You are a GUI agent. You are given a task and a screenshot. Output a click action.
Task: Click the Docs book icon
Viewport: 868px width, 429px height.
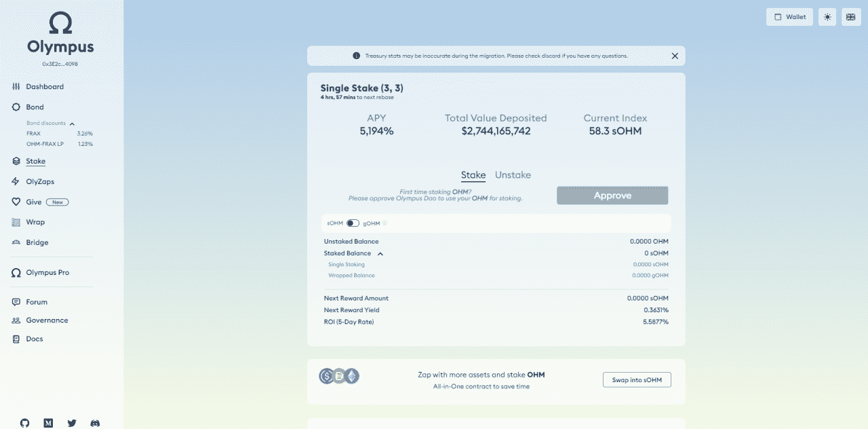(16, 339)
